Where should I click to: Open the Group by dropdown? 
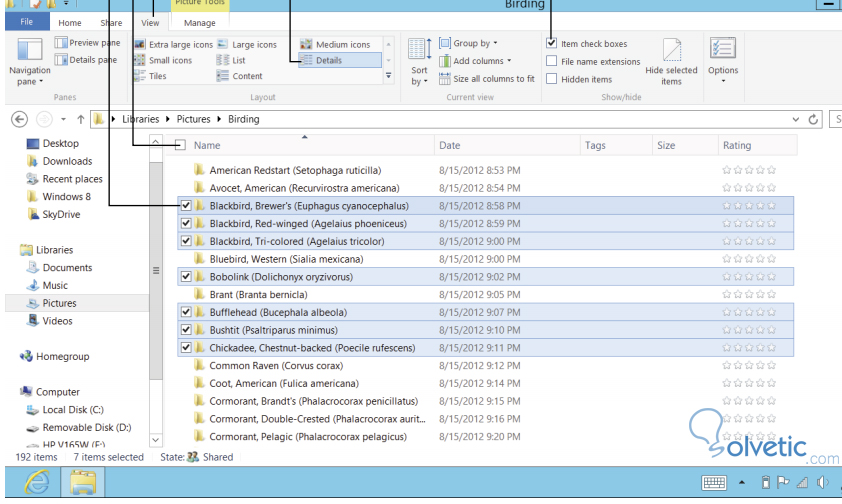pyautogui.click(x=468, y=43)
